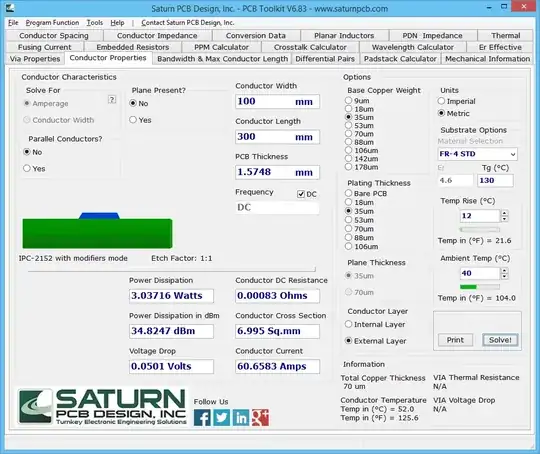Click the Conductor Width input field
This screenshot has width=540, height=454.
coord(277,102)
